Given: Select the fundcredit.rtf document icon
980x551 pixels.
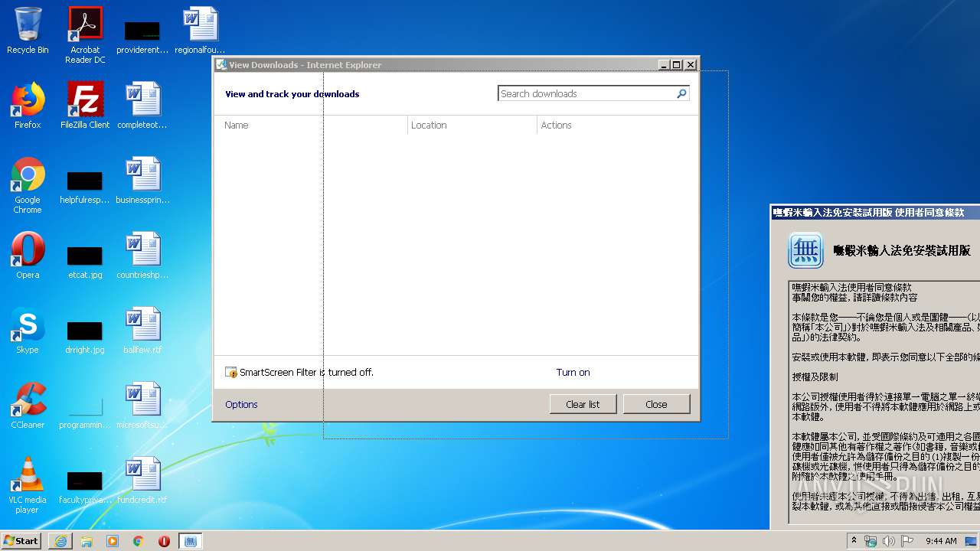Looking at the screenshot, I should click(142, 481).
